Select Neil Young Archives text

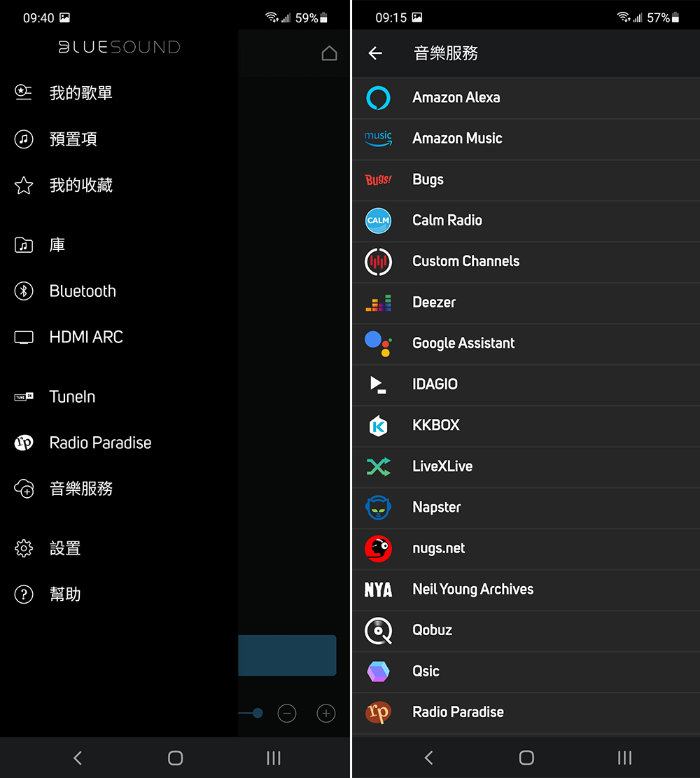pos(472,590)
